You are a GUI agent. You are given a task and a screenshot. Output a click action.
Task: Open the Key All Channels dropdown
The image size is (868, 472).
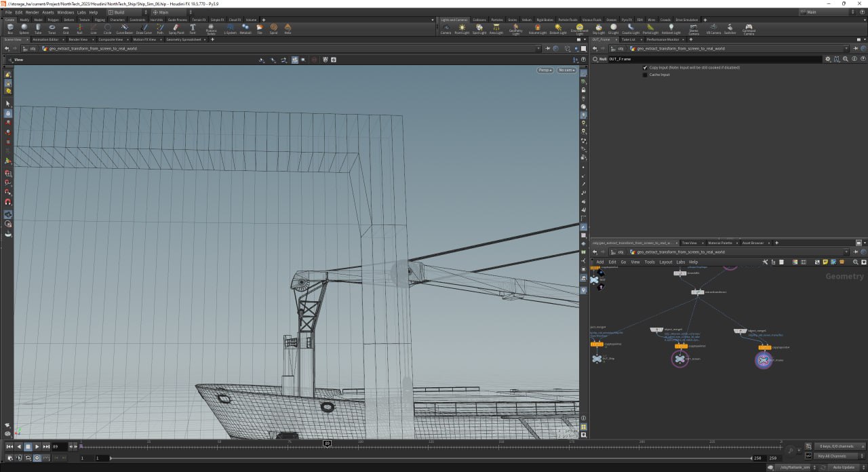point(840,456)
